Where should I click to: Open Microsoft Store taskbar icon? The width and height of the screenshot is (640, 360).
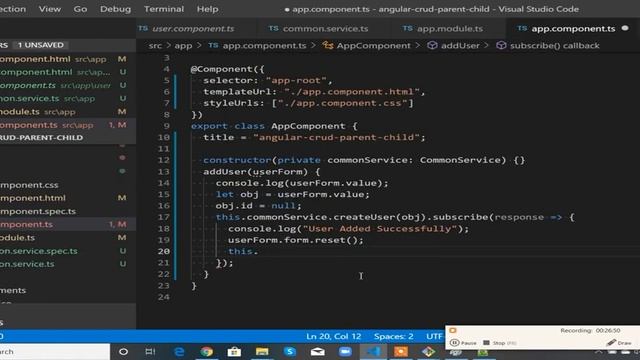coord(234,351)
